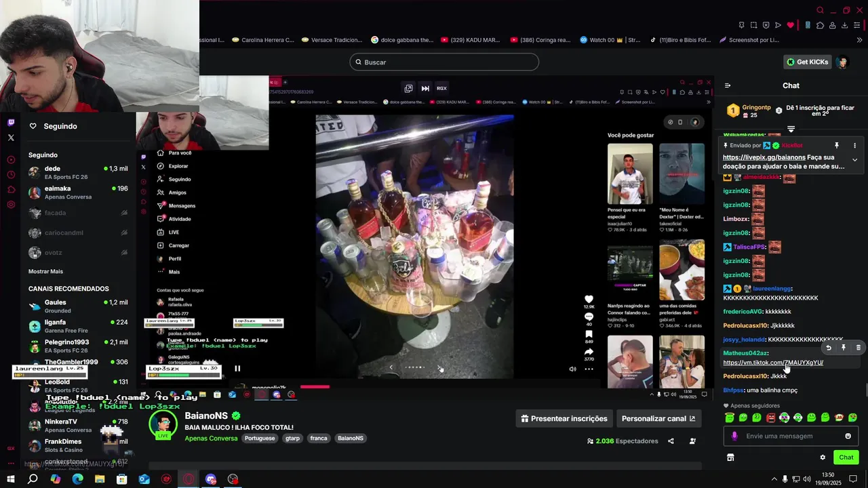This screenshot has width=868, height=488.
Task: Open facada offline channel
Action: [78, 213]
